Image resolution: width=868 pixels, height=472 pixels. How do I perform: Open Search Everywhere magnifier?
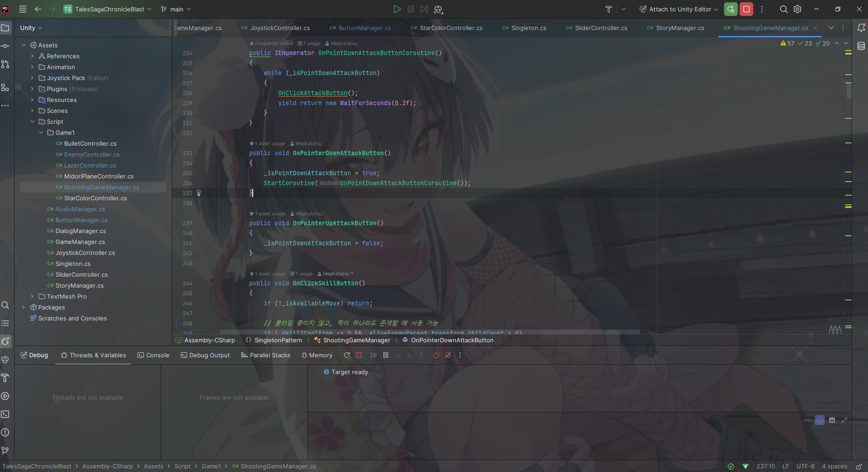coord(784,9)
